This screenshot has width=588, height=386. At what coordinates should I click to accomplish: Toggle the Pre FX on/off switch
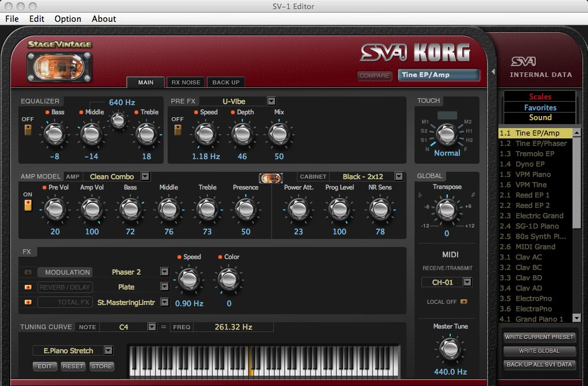tap(178, 130)
